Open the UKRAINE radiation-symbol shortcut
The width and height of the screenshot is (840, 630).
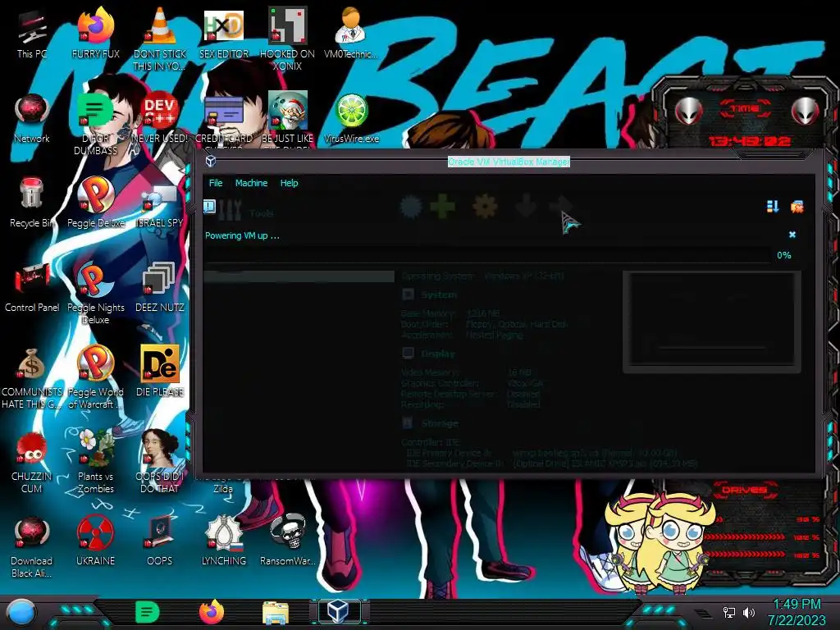tap(96, 541)
